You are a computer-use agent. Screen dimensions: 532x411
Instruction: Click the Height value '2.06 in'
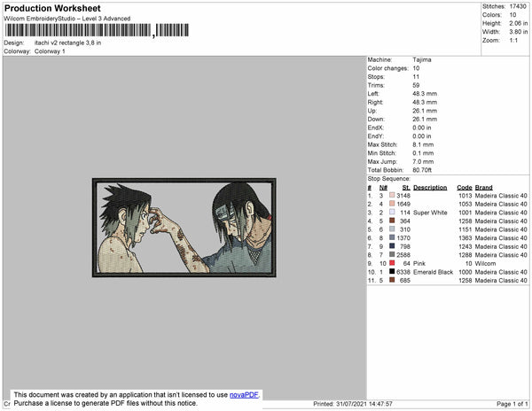(x=519, y=23)
